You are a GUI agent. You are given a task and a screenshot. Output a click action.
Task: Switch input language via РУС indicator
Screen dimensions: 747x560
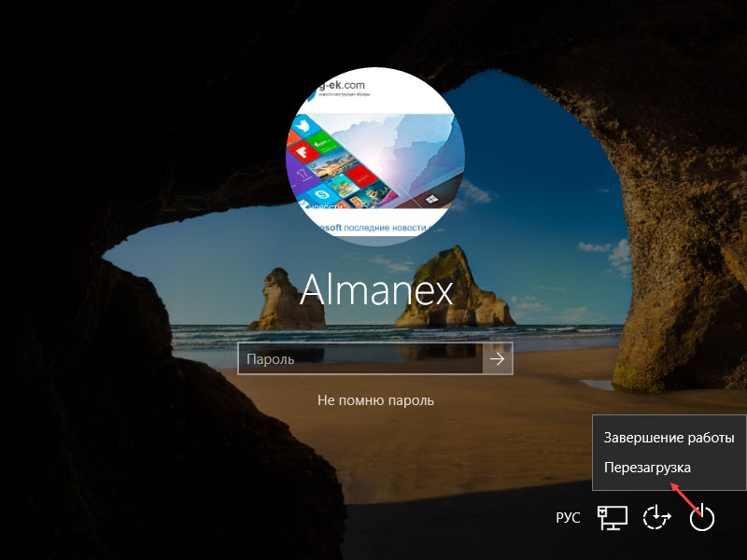click(567, 517)
